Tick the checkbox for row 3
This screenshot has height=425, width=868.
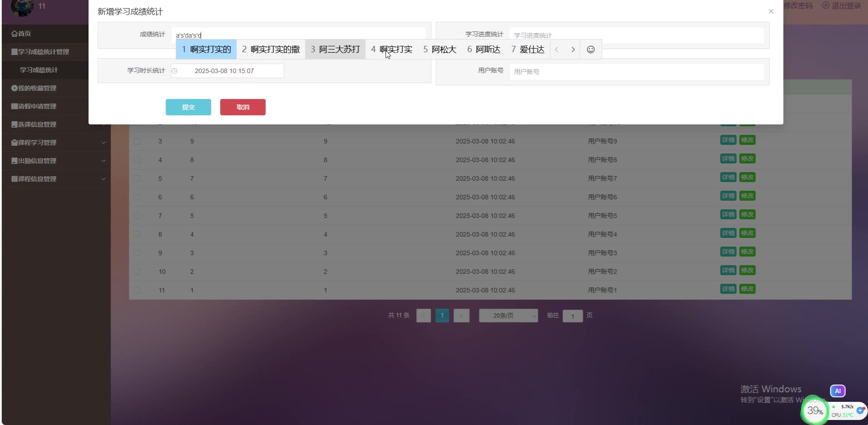click(137, 141)
